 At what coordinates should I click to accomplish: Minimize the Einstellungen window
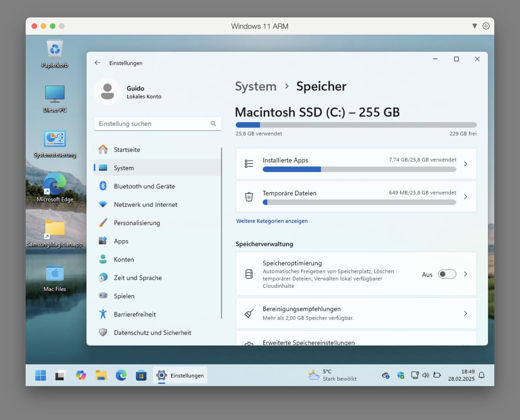(435, 59)
